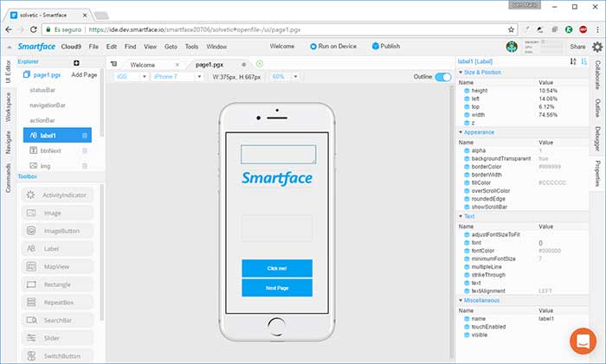Pick SearchBar from Toolbox
The height and width of the screenshot is (364, 606).
pyautogui.click(x=57, y=320)
